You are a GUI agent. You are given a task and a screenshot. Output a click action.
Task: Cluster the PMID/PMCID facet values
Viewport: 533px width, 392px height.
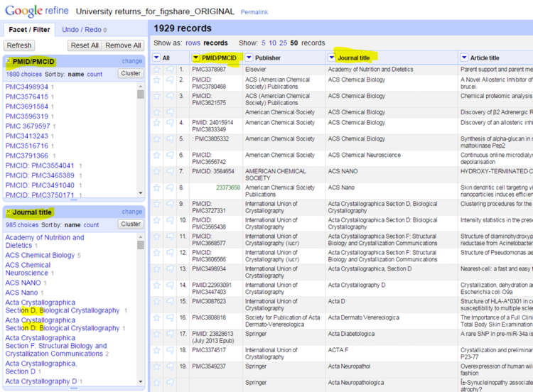(131, 73)
